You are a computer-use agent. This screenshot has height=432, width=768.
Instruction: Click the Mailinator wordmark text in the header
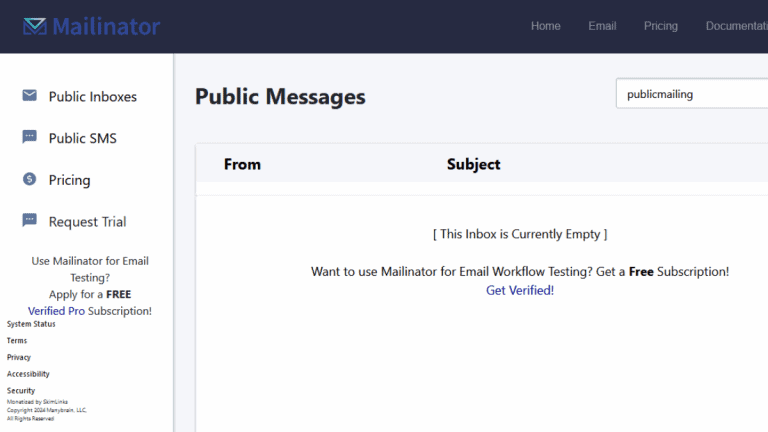coord(106,26)
